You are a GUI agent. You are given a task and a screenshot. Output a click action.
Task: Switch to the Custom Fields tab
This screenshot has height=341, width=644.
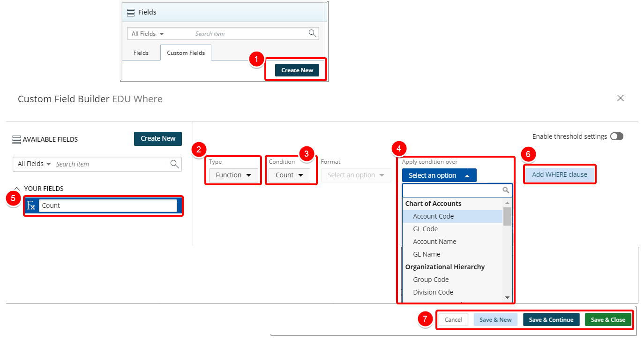186,53
